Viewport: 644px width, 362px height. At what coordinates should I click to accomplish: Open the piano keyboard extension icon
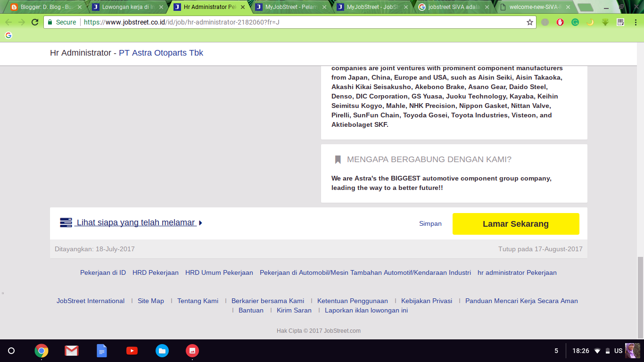pyautogui.click(x=620, y=22)
